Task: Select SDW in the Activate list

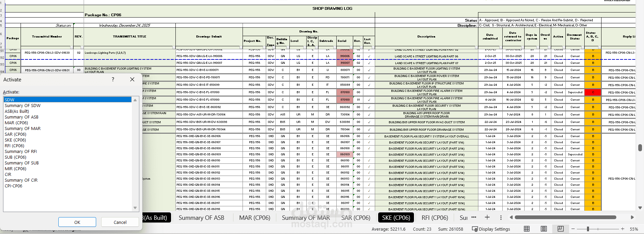Action: coord(67,100)
